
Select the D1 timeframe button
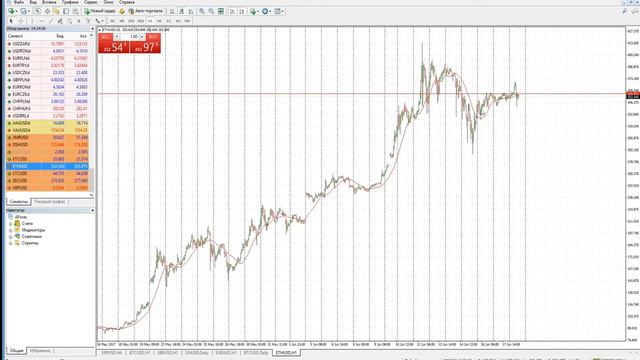point(169,21)
